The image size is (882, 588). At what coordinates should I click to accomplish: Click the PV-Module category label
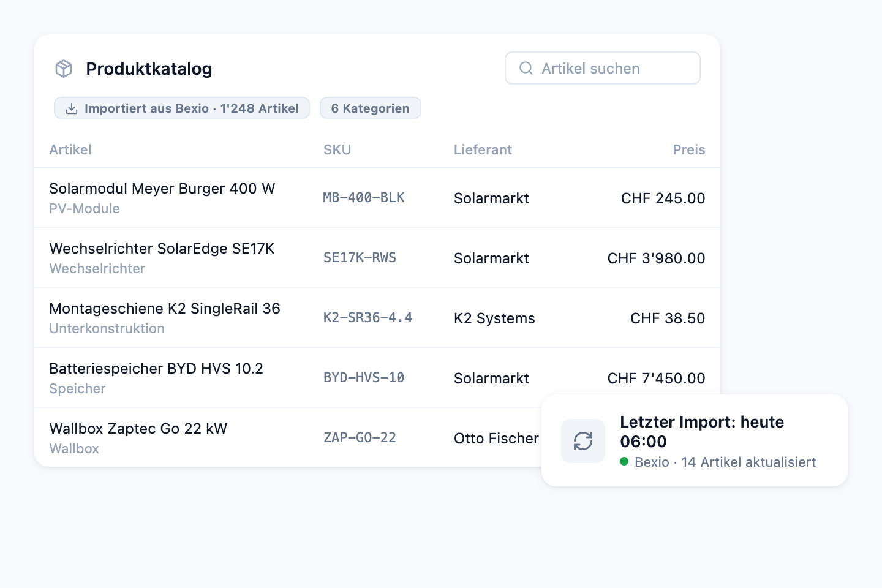tap(85, 209)
